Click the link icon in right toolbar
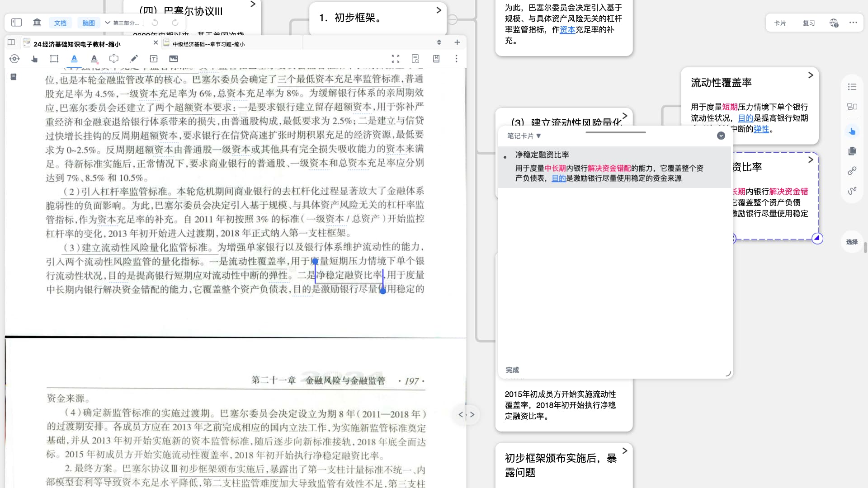Screen dimensions: 868x488 (x=852, y=171)
